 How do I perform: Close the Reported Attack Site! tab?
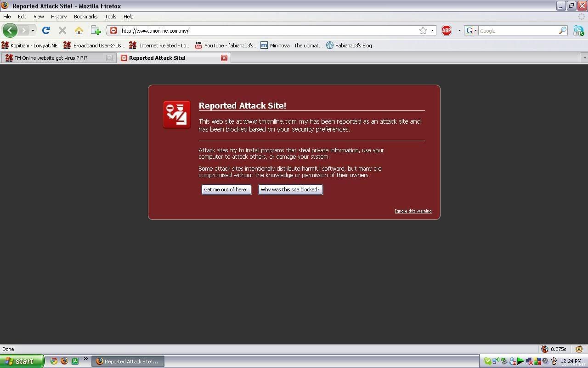[224, 58]
